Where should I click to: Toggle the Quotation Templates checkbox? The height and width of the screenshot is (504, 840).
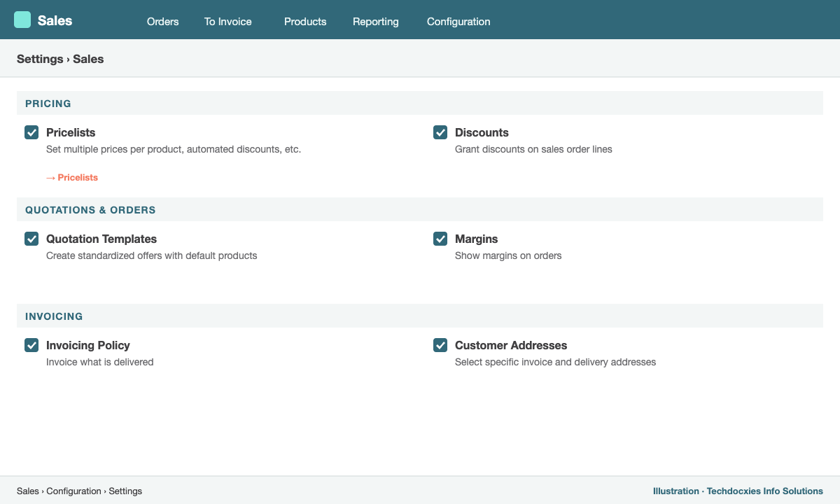pos(31,239)
